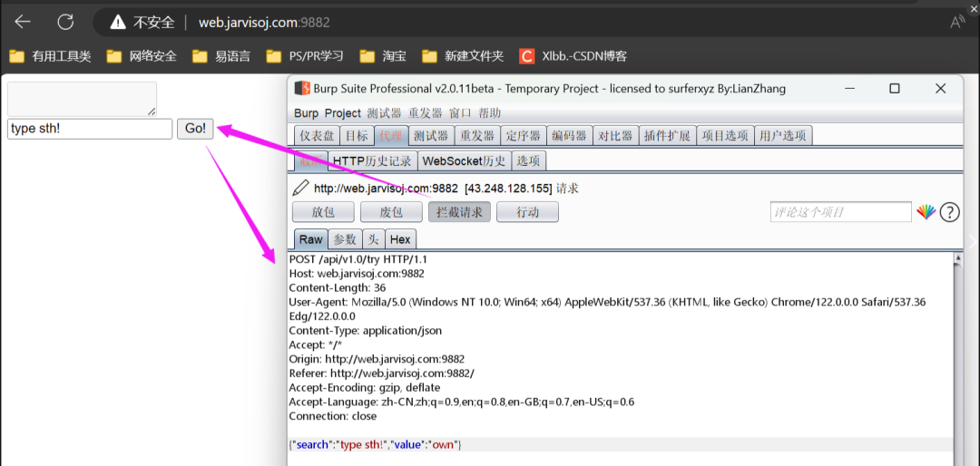Switch to the 仪表盘 tab
The width and height of the screenshot is (980, 466).
[x=317, y=136]
